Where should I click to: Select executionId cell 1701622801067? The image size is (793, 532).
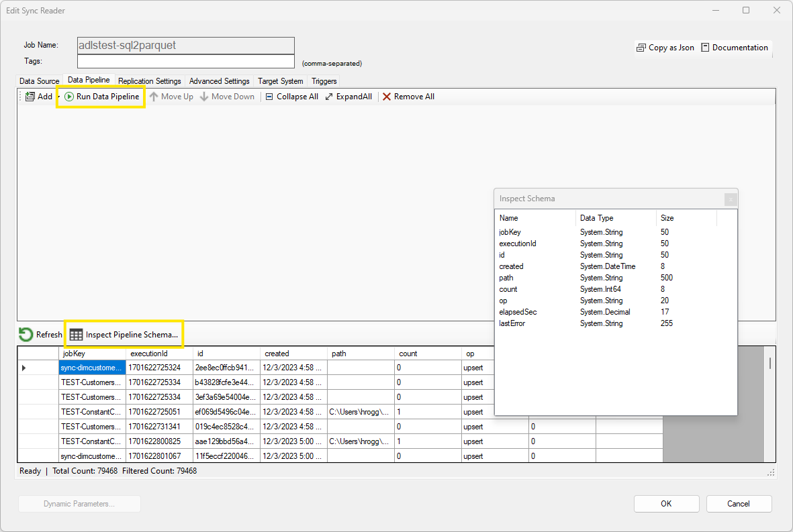[x=159, y=456]
